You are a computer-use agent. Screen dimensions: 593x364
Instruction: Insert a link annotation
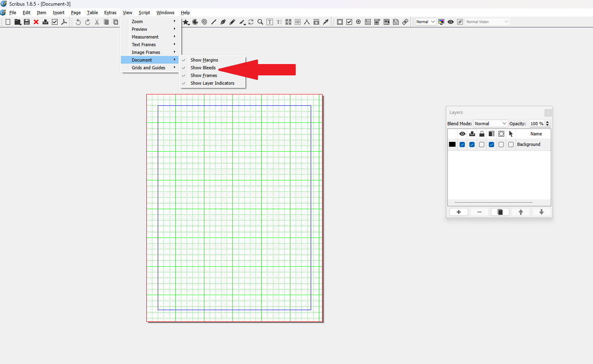pyautogui.click(x=405, y=22)
